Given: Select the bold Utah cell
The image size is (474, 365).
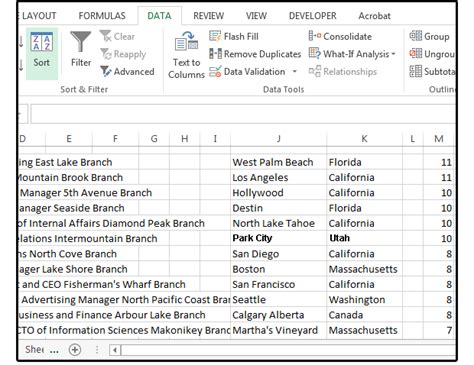Looking at the screenshot, I should click(364, 238).
